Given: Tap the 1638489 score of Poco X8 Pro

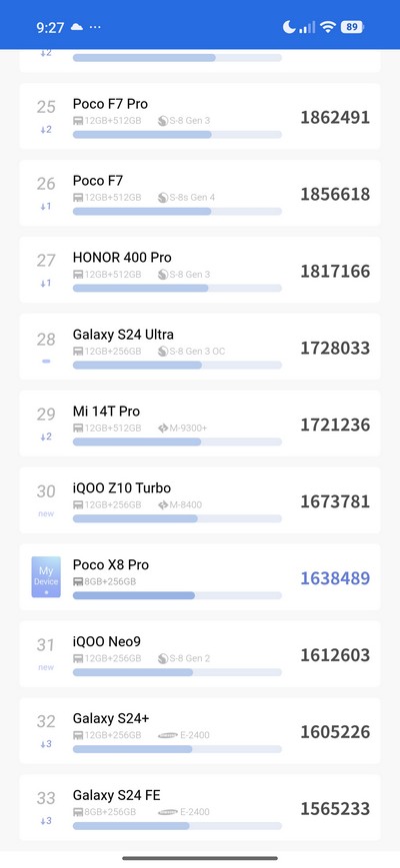Looking at the screenshot, I should point(335,578).
